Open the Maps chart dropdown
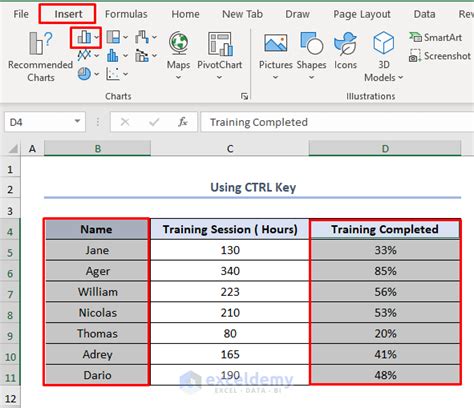The height and width of the screenshot is (408, 474). click(x=178, y=78)
